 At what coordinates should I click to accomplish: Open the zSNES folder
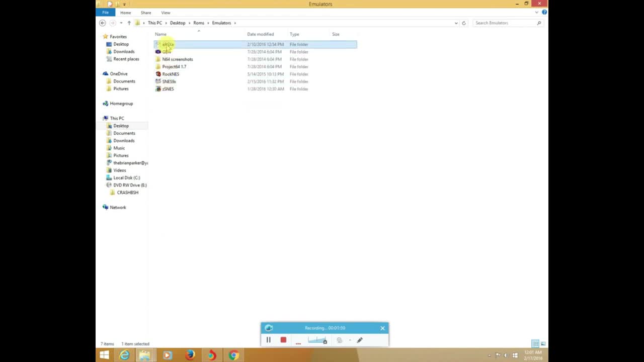click(x=168, y=89)
